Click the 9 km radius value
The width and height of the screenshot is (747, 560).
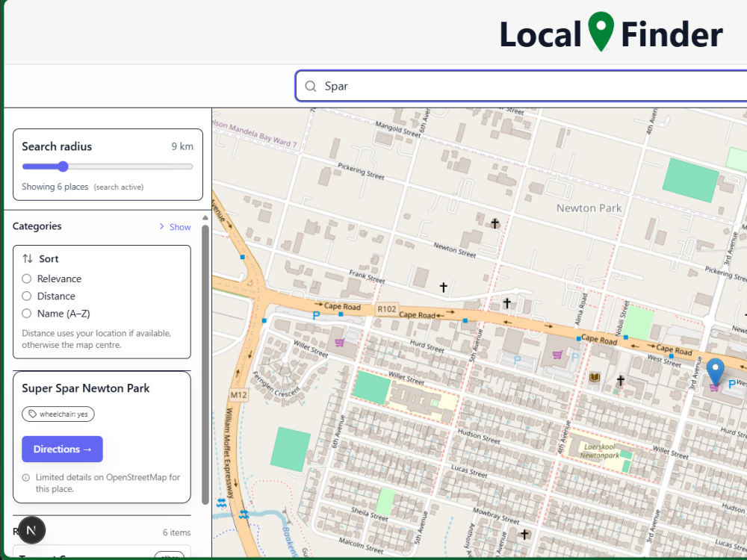(x=182, y=146)
